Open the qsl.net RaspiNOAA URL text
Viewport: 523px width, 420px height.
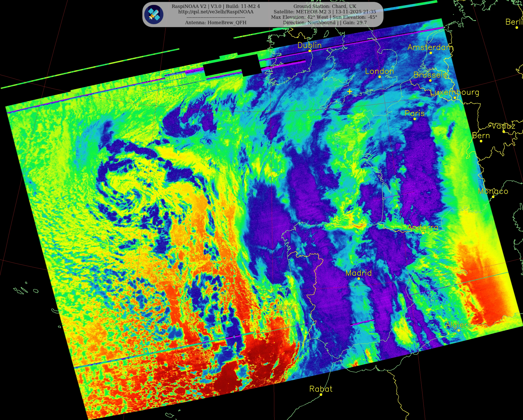(x=216, y=12)
